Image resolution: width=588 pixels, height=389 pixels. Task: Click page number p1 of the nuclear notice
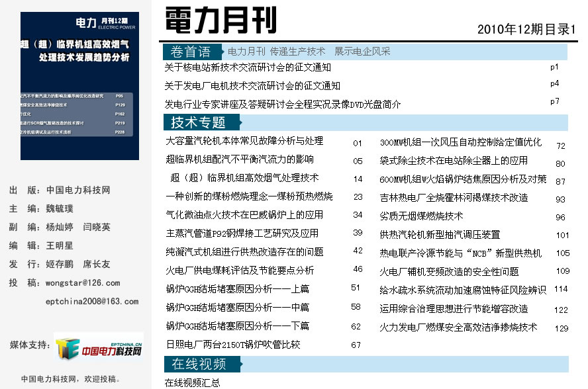pyautogui.click(x=554, y=67)
